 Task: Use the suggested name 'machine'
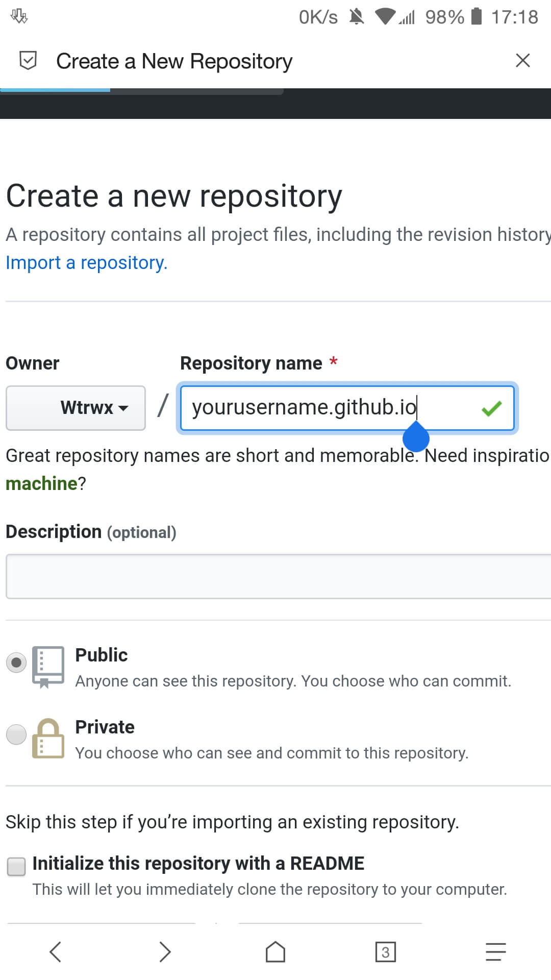41,483
